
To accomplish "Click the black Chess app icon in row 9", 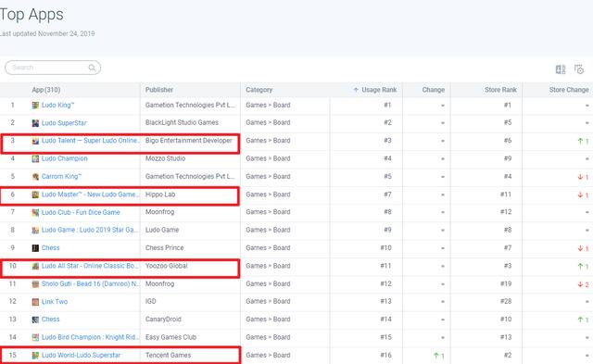I will [x=35, y=248].
